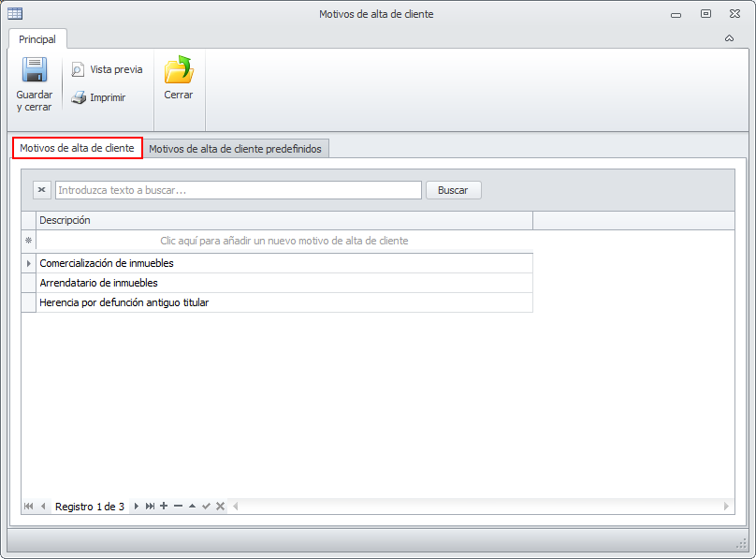Click the new-row asterisk indicator cell
756x559 pixels.
pos(28,241)
